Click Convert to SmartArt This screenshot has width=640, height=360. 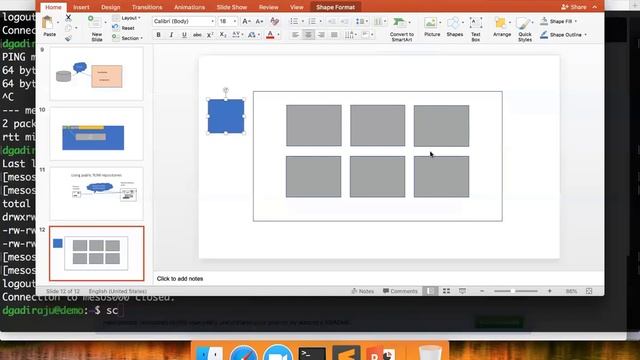pos(402,29)
